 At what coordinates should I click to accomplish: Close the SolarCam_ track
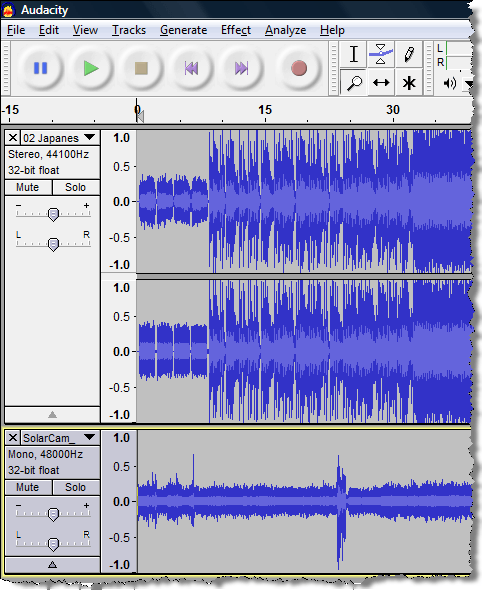coord(13,438)
